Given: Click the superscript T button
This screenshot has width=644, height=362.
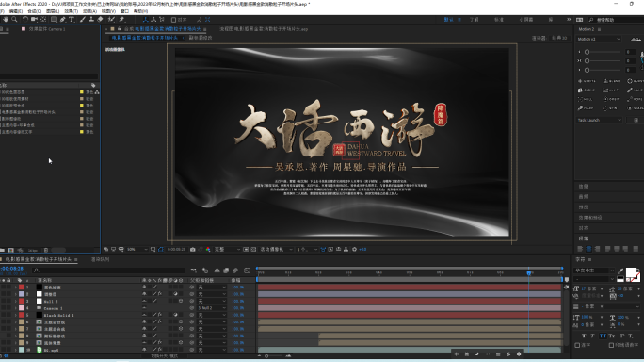Looking at the screenshot, I should [x=621, y=336].
